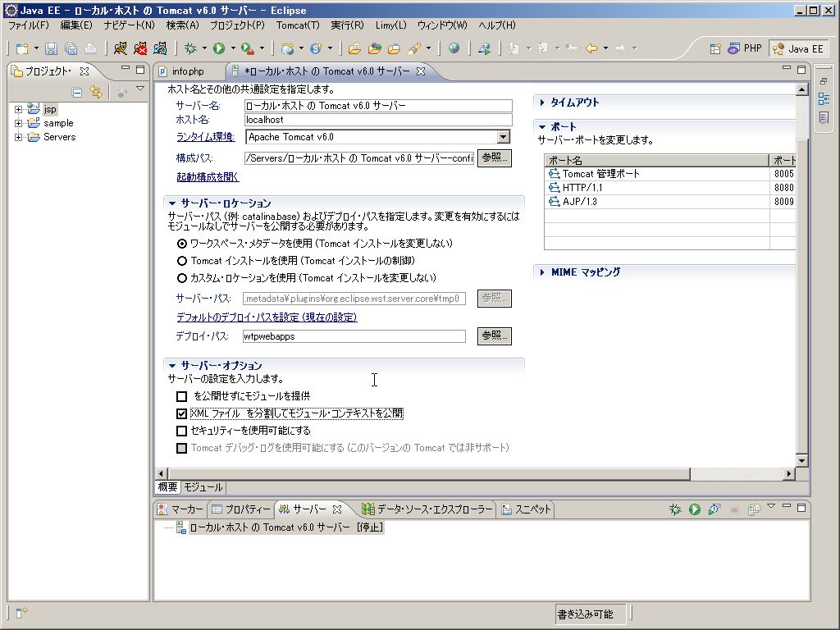
Task: Click the Save toolbar icon
Action: click(x=51, y=48)
